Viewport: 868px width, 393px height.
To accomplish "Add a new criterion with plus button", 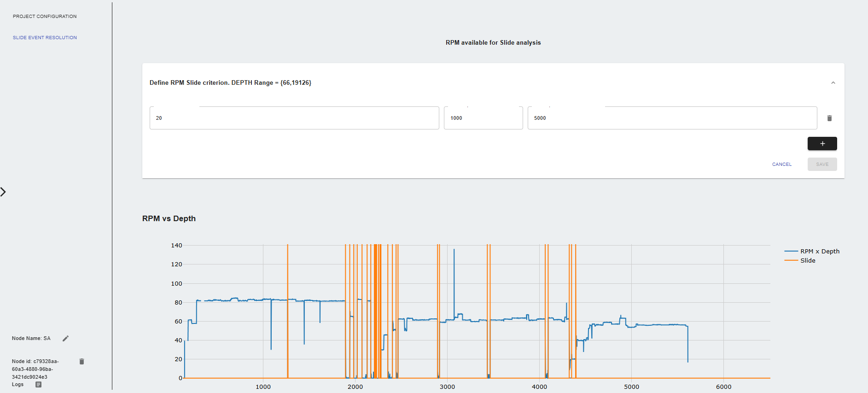I will [x=822, y=144].
